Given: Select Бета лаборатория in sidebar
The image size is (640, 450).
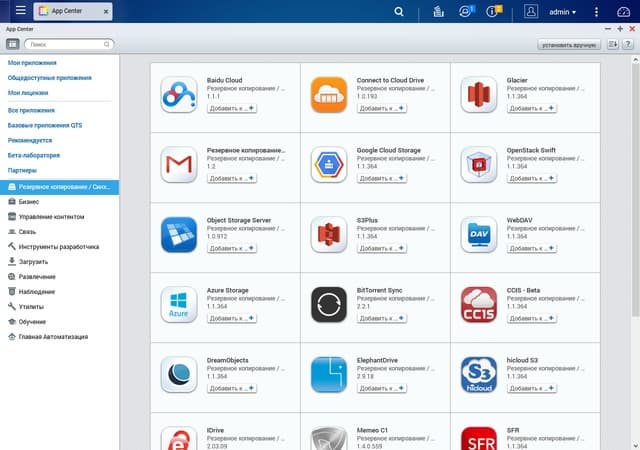Looking at the screenshot, I should (x=34, y=155).
